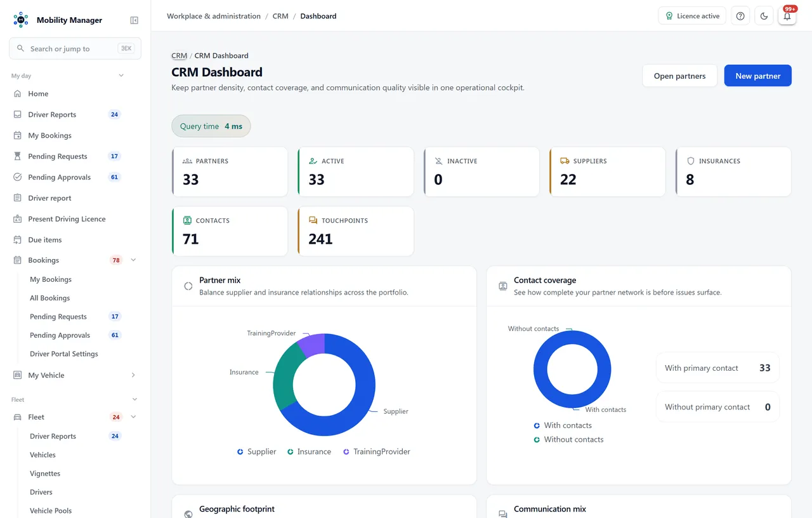Toggle 'Without contacts' legend entry
Screen dimensions: 812x518
568,439
